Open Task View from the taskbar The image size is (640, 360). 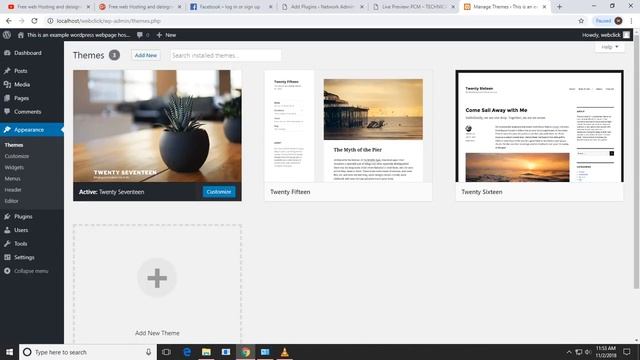(x=166, y=352)
